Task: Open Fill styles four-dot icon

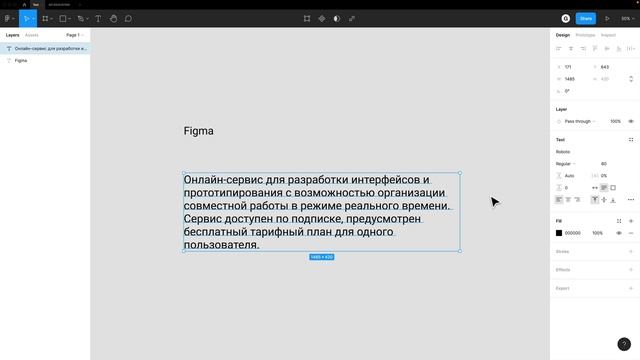Action: pos(619,221)
